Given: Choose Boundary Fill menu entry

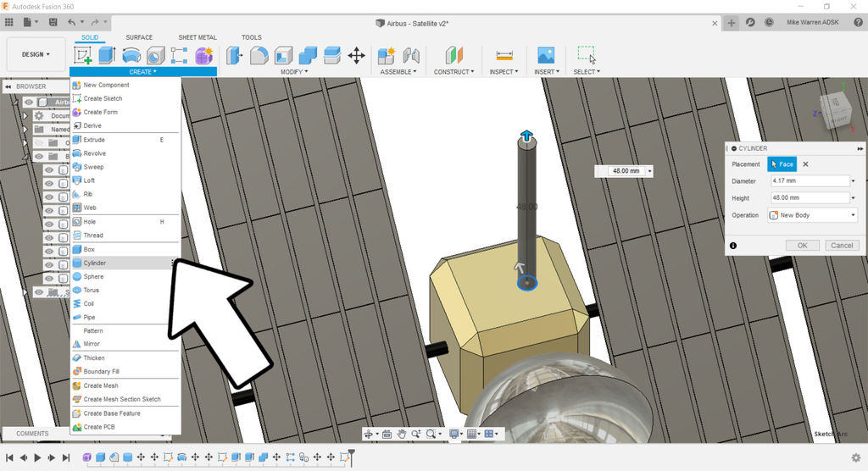Looking at the screenshot, I should click(125, 371).
